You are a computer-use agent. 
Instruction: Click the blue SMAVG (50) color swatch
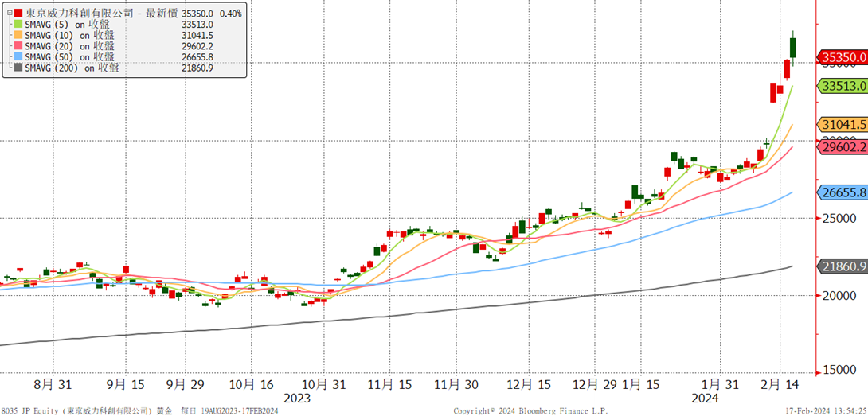19,57
